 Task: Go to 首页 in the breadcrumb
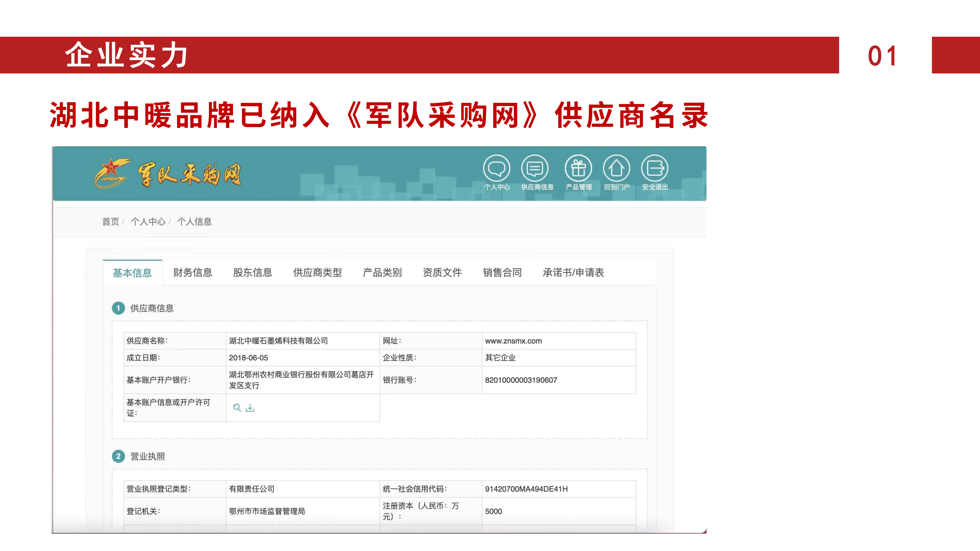[x=111, y=222]
